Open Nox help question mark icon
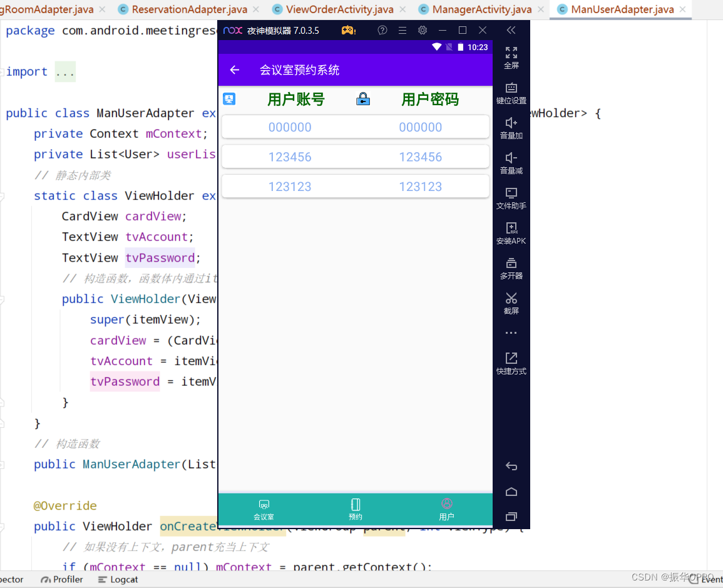 pyautogui.click(x=382, y=31)
